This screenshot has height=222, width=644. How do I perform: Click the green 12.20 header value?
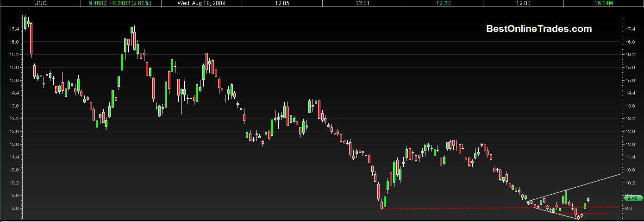click(443, 3)
